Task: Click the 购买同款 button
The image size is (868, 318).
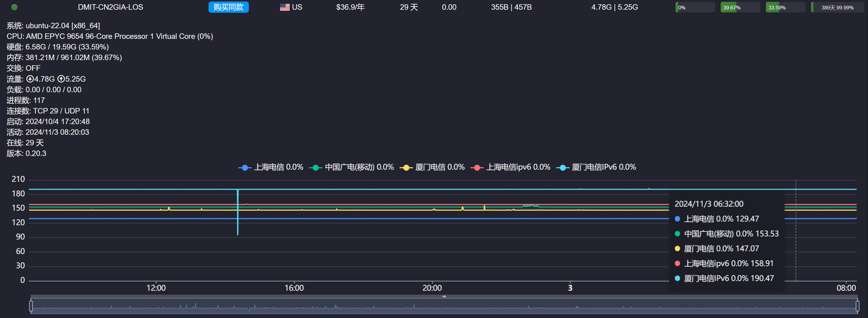Action: (228, 7)
